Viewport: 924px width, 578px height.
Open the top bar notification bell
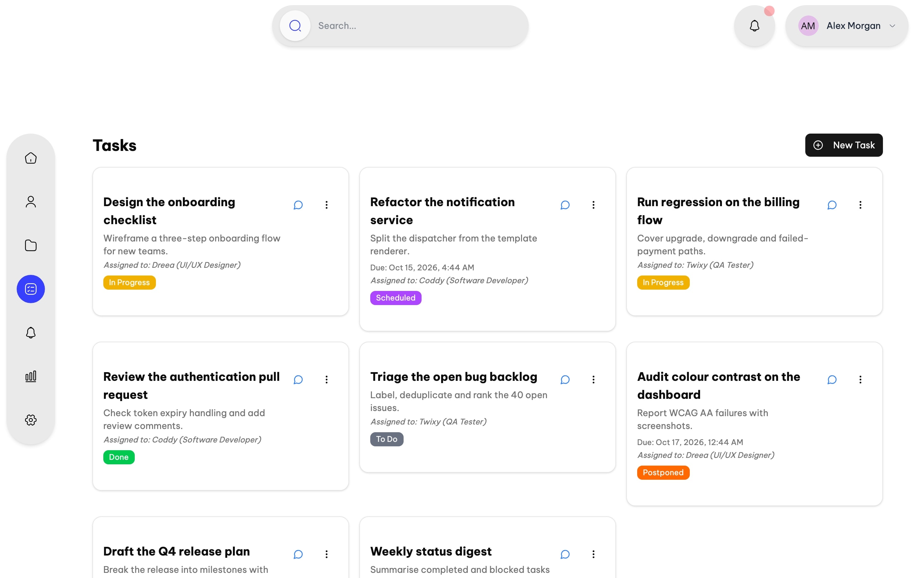[755, 26]
